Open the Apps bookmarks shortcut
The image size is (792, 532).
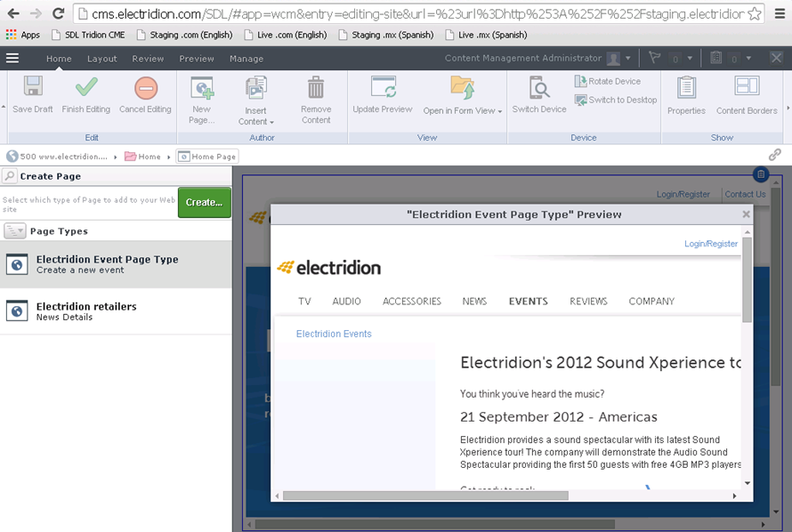pyautogui.click(x=23, y=35)
